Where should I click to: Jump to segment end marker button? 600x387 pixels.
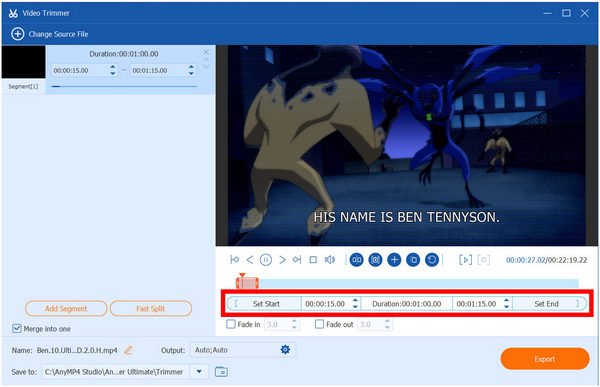tap(297, 260)
